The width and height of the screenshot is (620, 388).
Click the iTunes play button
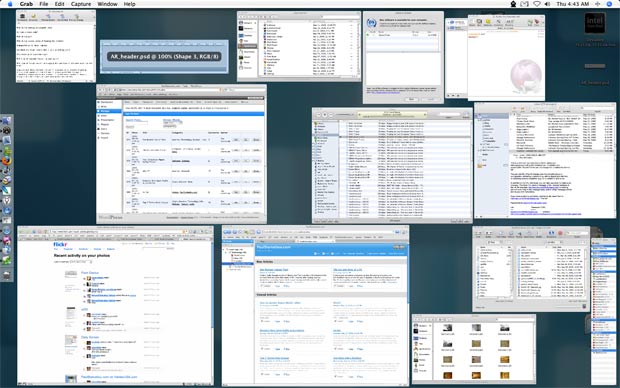point(325,115)
